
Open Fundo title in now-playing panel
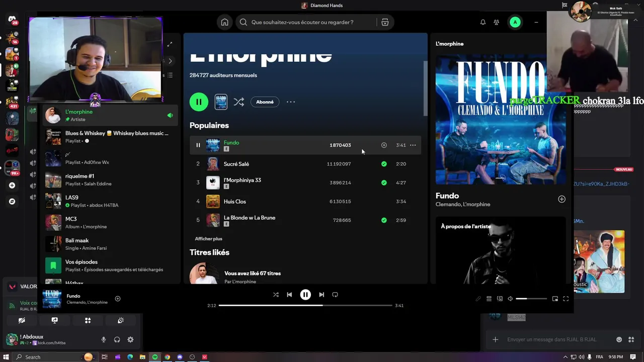click(447, 196)
